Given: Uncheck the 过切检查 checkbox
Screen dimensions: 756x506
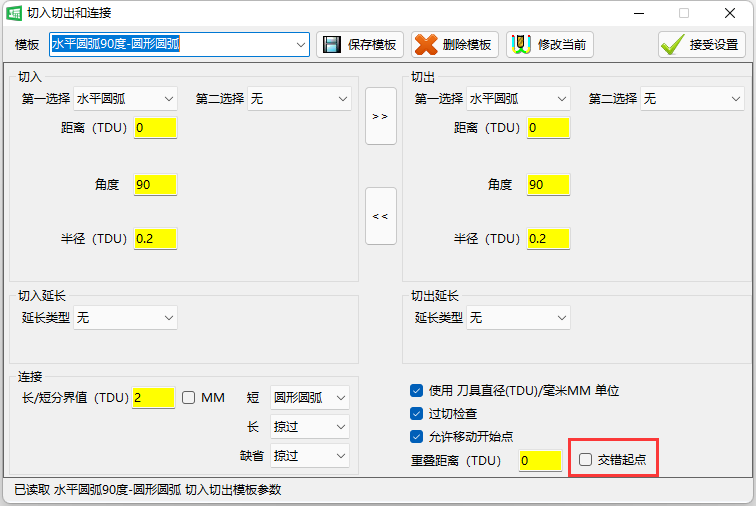Looking at the screenshot, I should pos(417,413).
